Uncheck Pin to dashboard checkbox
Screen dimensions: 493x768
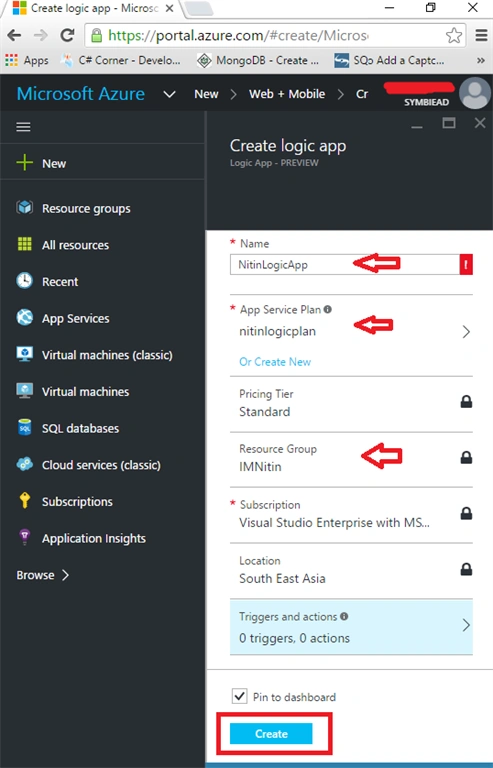click(x=239, y=696)
